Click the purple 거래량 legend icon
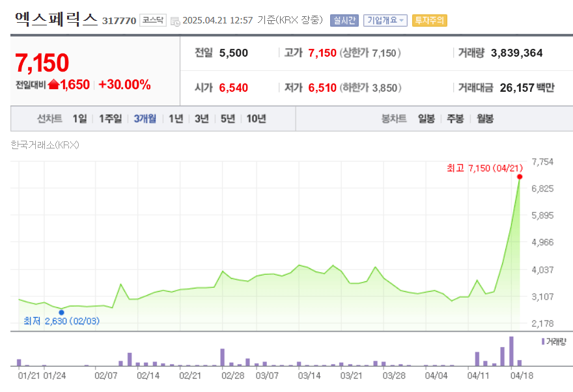Image resolution: width=573 pixels, height=392 pixels. [x=543, y=341]
